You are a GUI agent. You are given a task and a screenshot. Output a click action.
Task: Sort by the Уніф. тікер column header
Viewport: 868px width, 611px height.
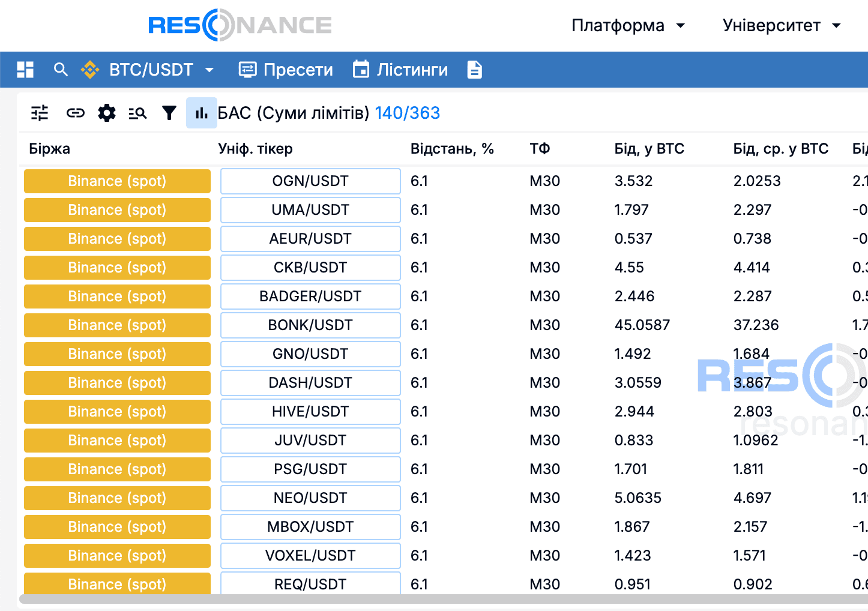pyautogui.click(x=255, y=149)
